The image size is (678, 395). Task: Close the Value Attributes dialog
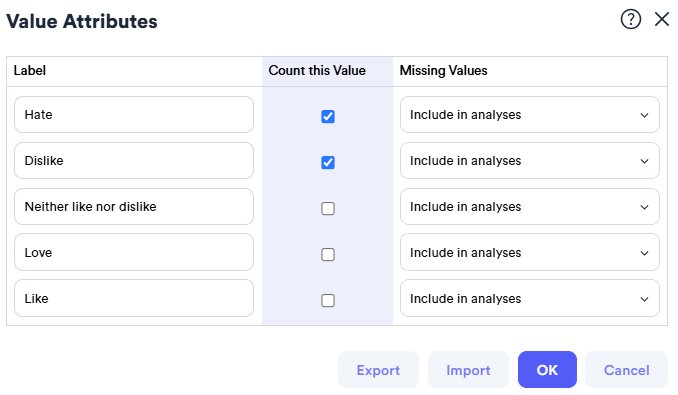[662, 19]
